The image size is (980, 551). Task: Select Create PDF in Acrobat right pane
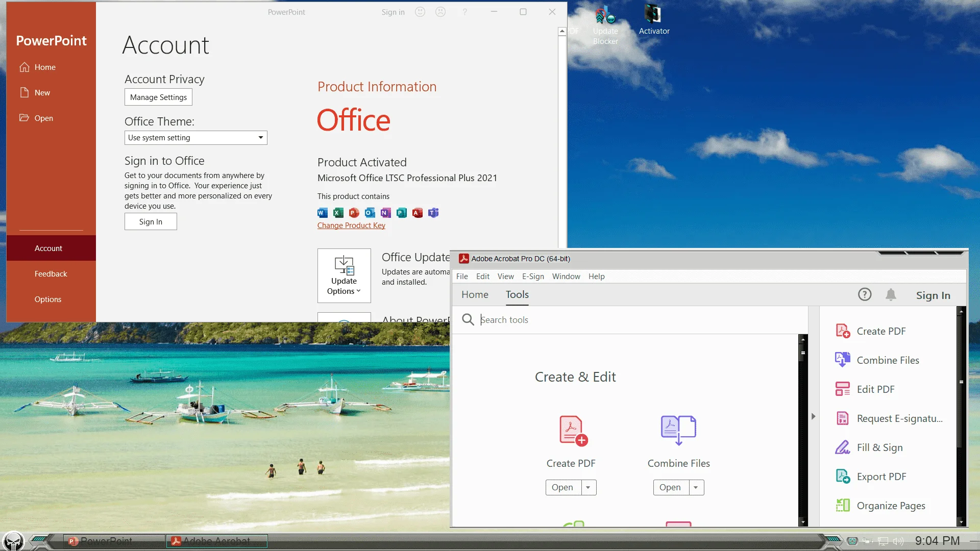(871, 331)
